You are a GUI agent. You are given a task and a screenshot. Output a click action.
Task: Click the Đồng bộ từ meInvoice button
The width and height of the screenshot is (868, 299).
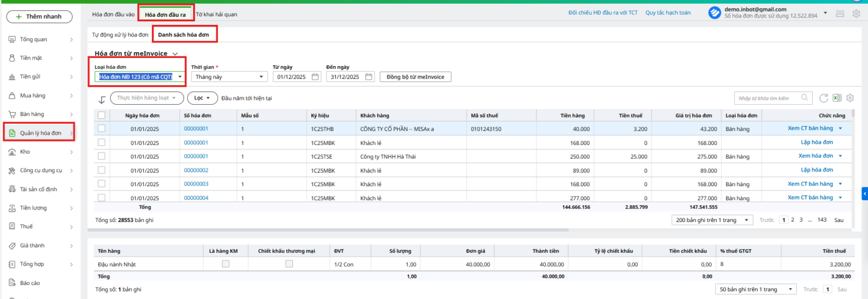pos(415,77)
